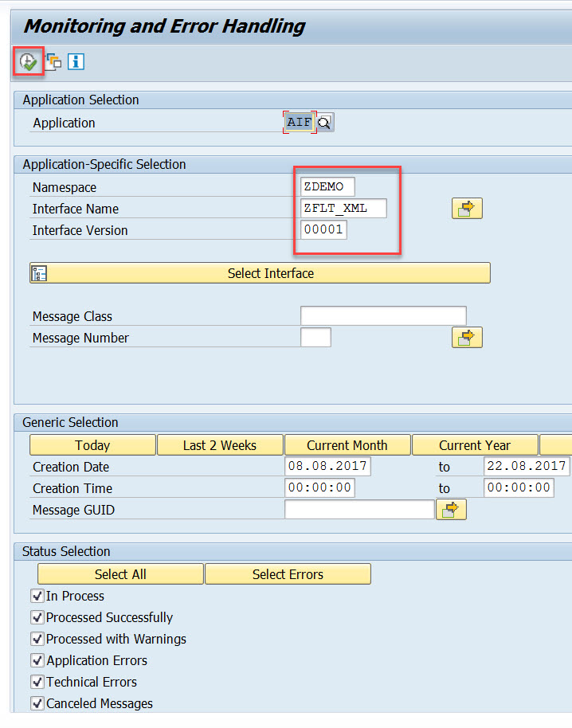Click the Message GUID input field
Screen dimensions: 572x728
(x=359, y=509)
